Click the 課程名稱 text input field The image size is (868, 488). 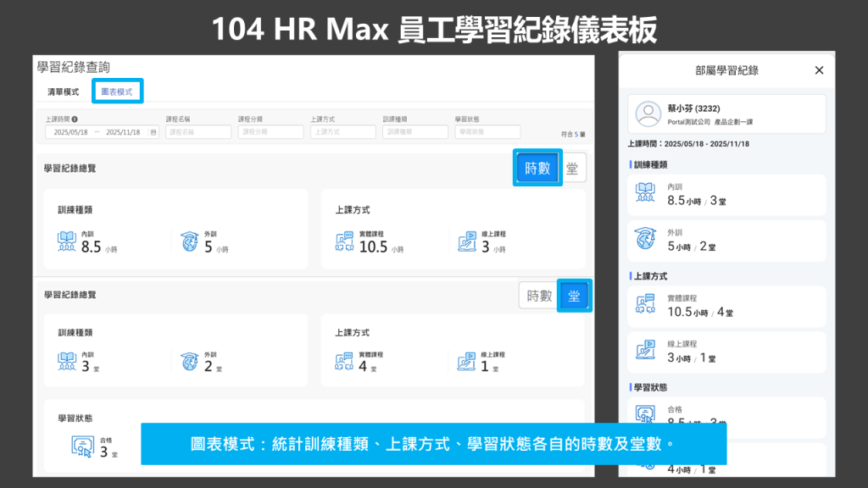198,132
